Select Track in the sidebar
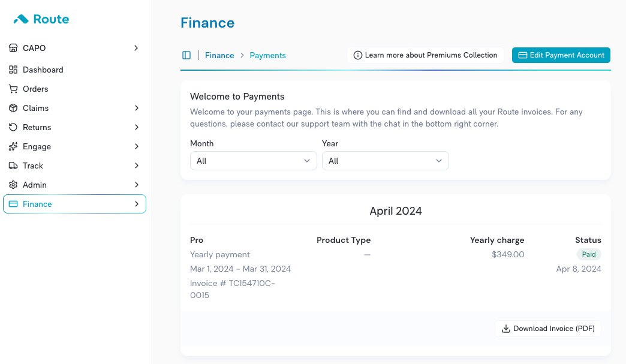The image size is (626, 364). (x=74, y=166)
